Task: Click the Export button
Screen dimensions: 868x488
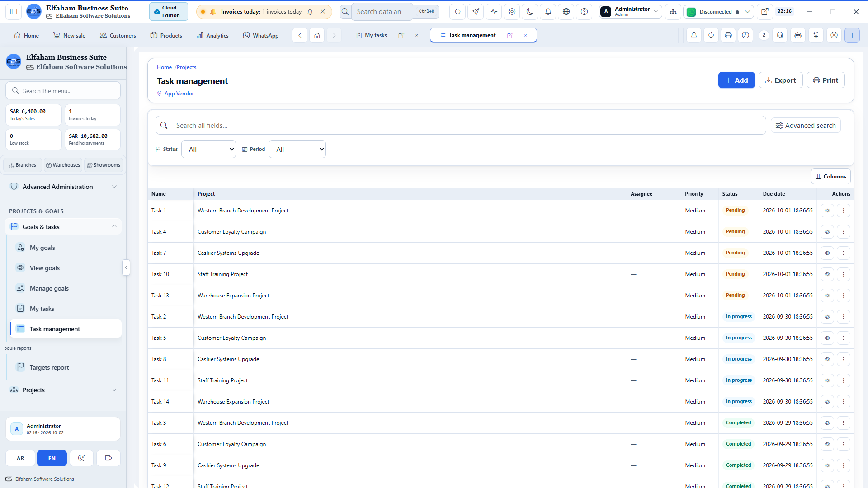Action: click(x=780, y=80)
